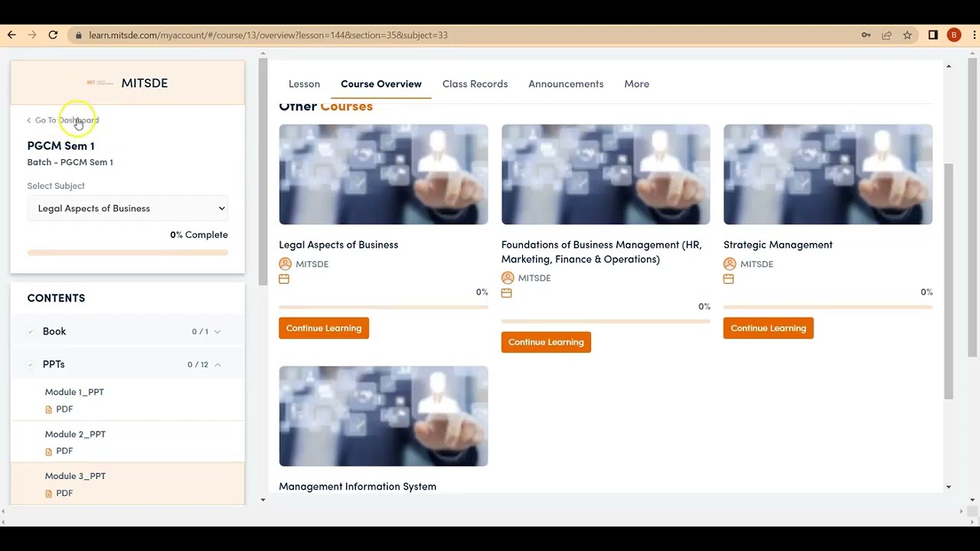Open saved passwords key icon
The image size is (980, 551).
click(866, 35)
